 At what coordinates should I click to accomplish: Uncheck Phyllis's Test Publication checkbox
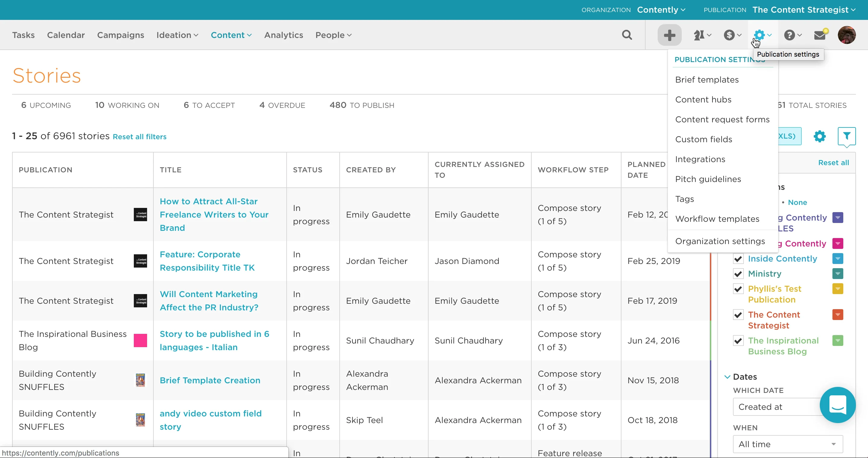click(x=738, y=289)
